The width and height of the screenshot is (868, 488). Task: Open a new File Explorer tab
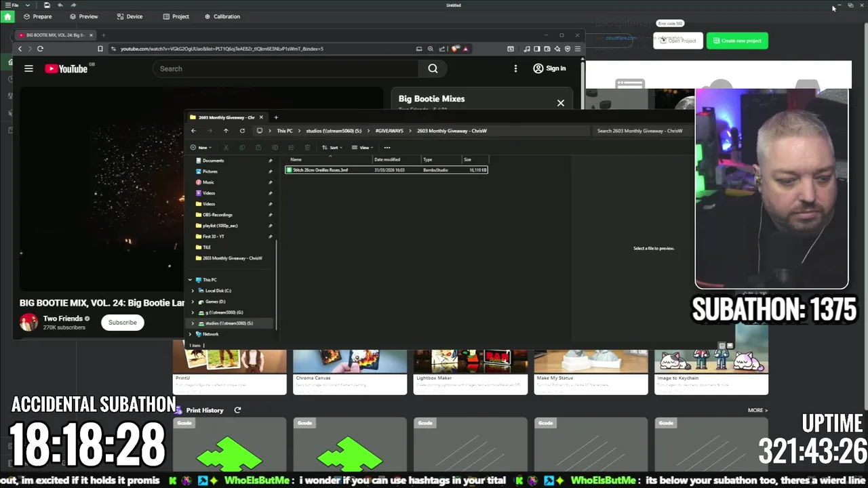[x=275, y=117]
